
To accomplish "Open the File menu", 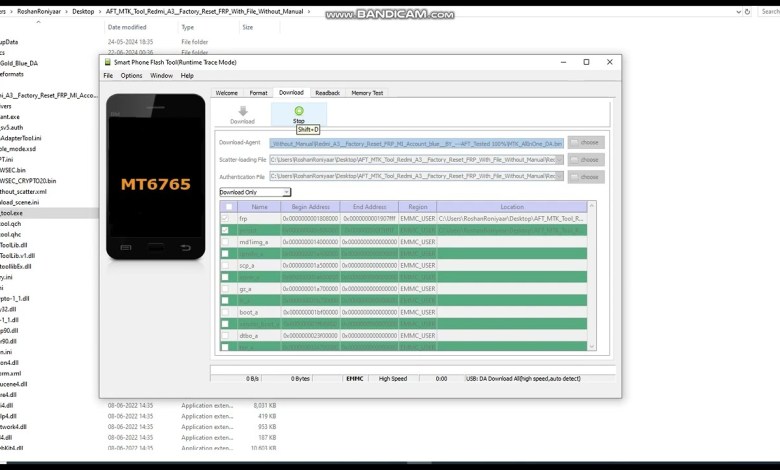I will [x=108, y=76].
